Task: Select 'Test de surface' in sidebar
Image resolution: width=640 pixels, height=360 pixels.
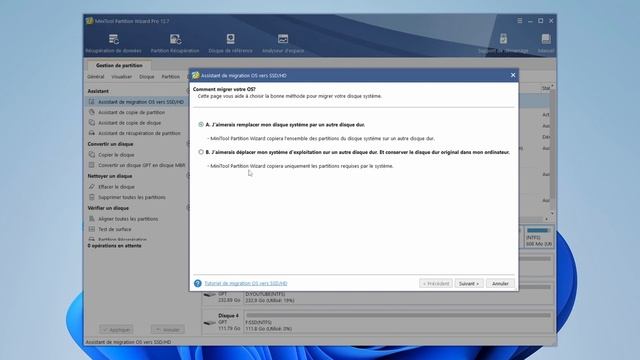Action: coord(115,229)
